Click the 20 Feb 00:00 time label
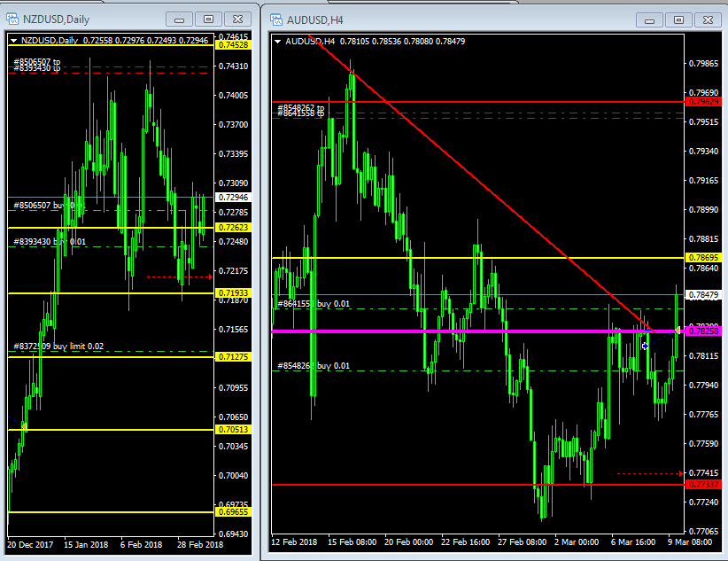 pos(408,542)
